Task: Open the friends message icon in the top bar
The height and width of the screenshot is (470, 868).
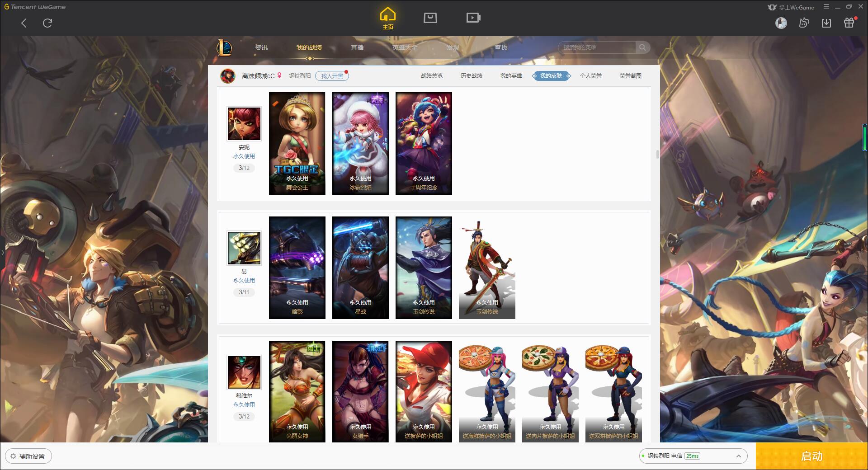Action: point(804,23)
